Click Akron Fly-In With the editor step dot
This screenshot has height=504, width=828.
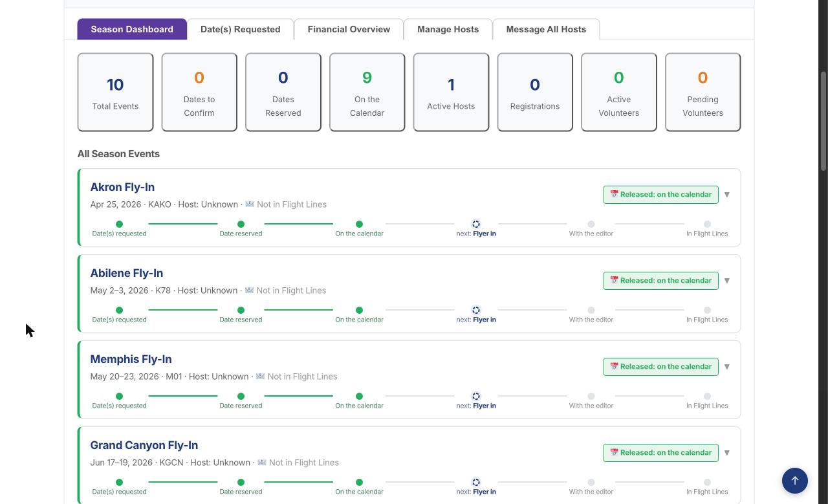591,224
